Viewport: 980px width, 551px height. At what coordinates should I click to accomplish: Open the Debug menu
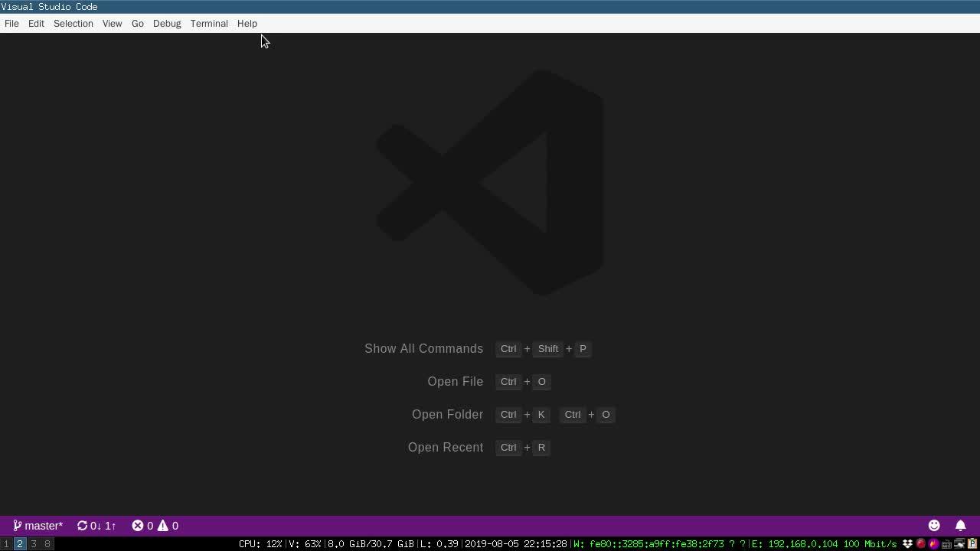coord(167,23)
